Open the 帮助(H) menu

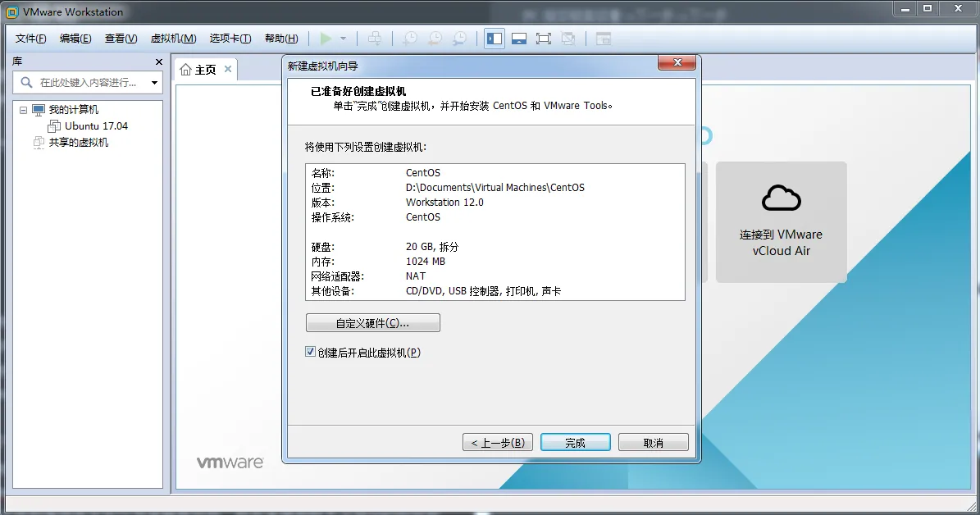click(x=281, y=39)
